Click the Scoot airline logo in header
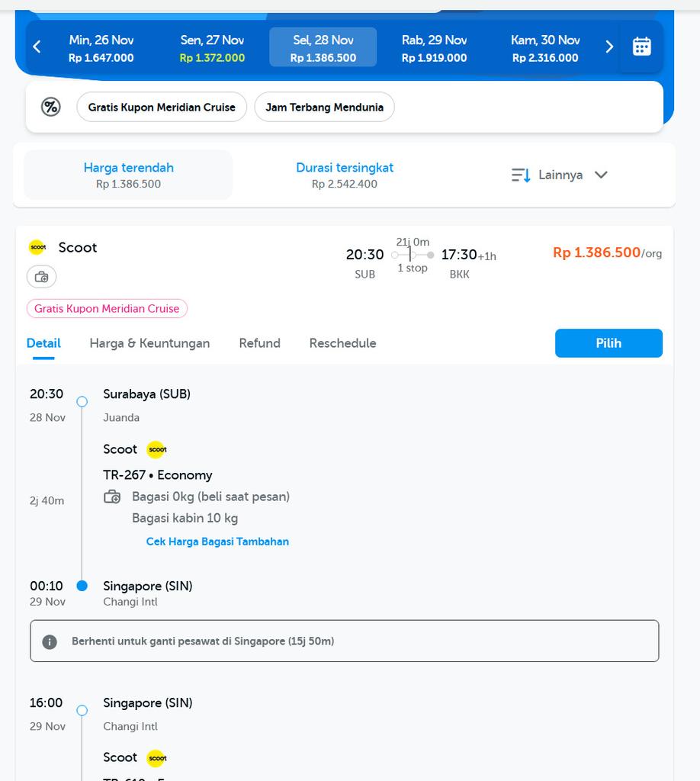 pos(38,247)
